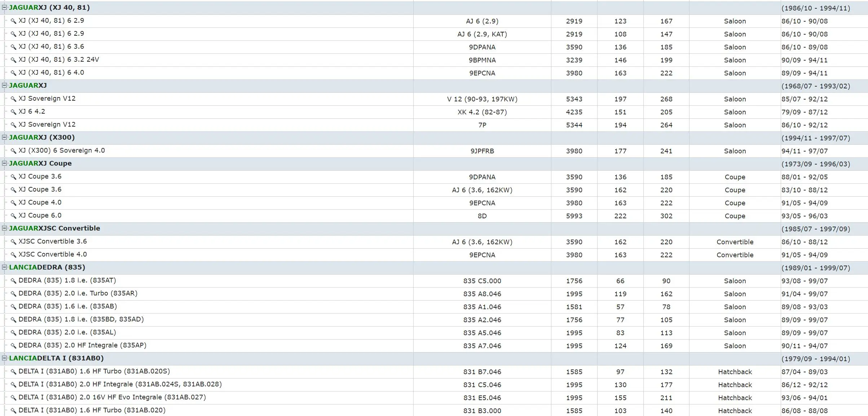Select the JAGUAR XJ (X300) header text

[42, 137]
